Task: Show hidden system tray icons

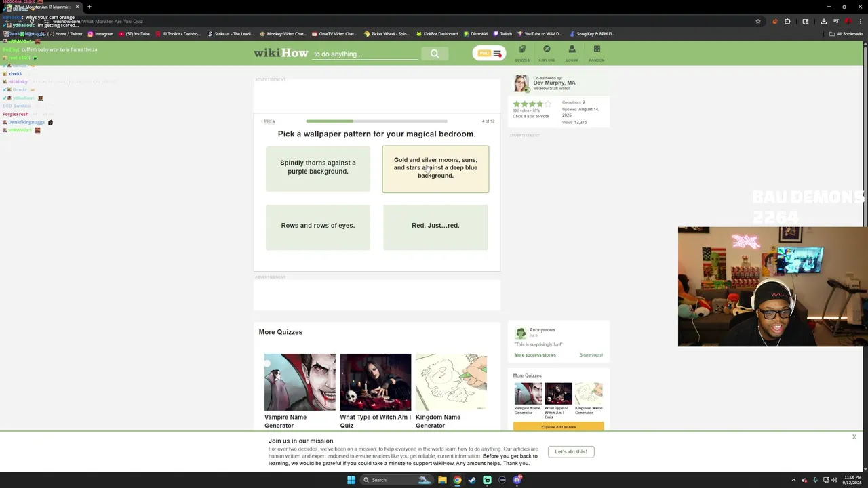Action: pyautogui.click(x=793, y=480)
